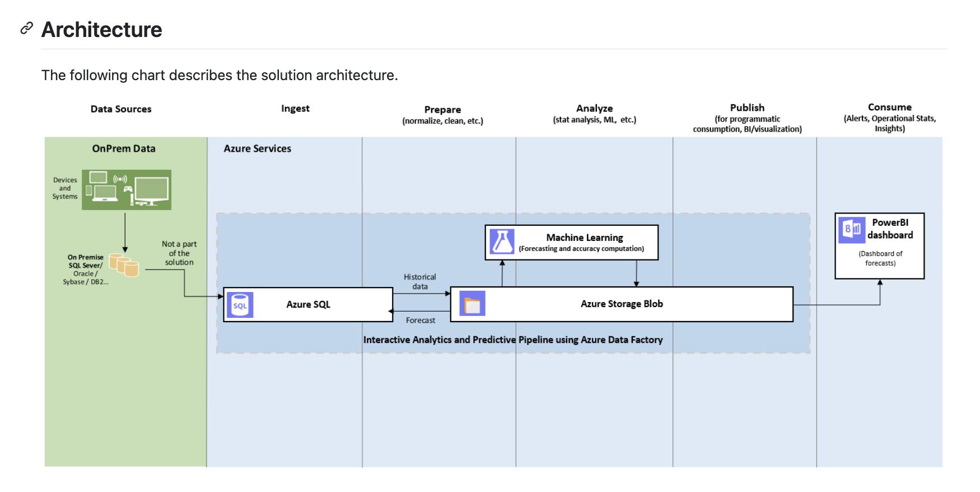This screenshot has width=980, height=492.
Task: Click the Azure SQL label text
Action: coord(309,304)
